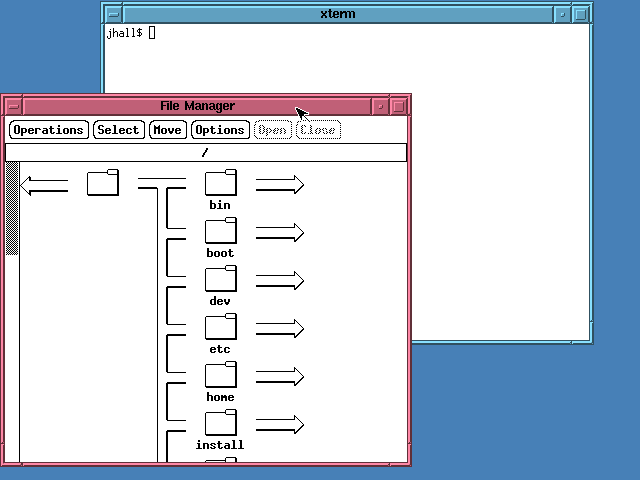Open the Select menu
This screenshot has height=480, width=640.
pos(118,130)
